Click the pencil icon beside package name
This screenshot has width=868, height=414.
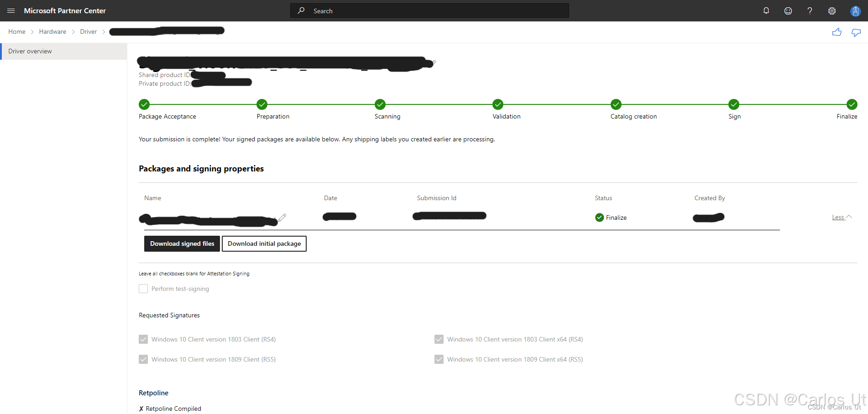click(x=282, y=217)
